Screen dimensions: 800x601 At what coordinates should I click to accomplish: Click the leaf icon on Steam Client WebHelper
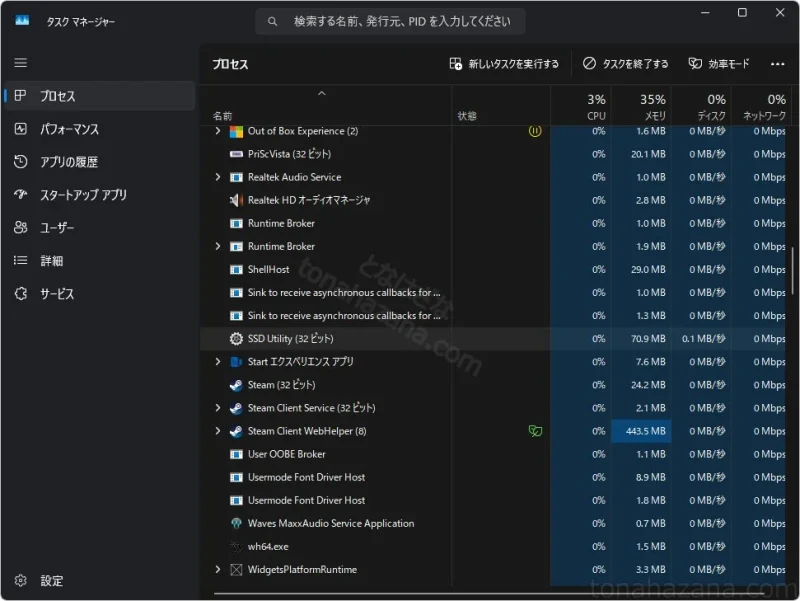(x=536, y=430)
